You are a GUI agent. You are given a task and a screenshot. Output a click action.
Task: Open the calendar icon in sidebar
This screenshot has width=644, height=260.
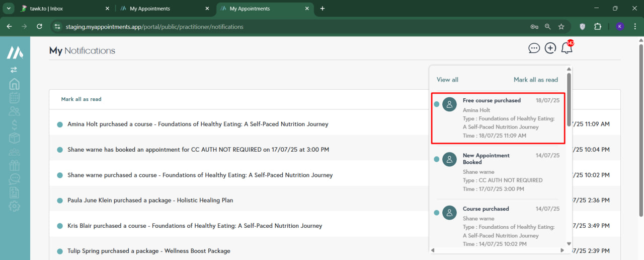[14, 98]
